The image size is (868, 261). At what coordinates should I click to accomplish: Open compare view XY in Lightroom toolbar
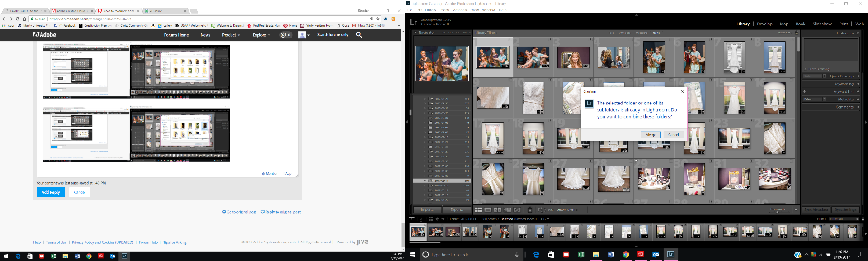(498, 210)
